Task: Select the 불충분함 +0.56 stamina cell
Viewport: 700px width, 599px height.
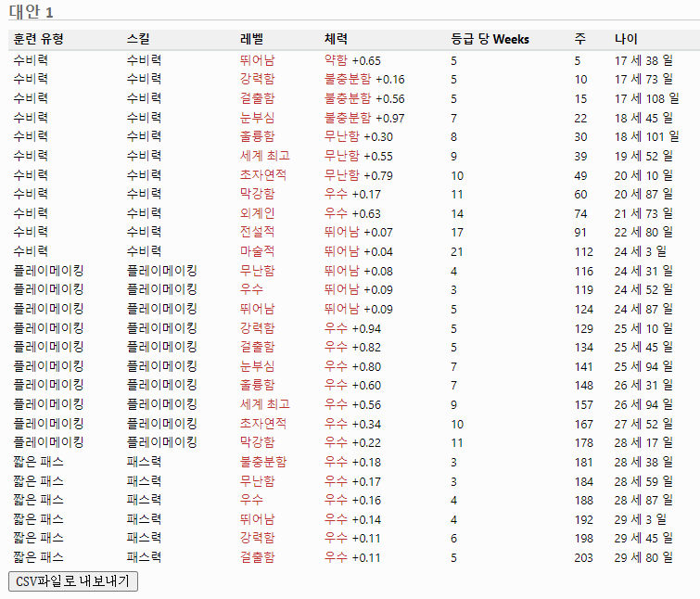Action: (364, 98)
